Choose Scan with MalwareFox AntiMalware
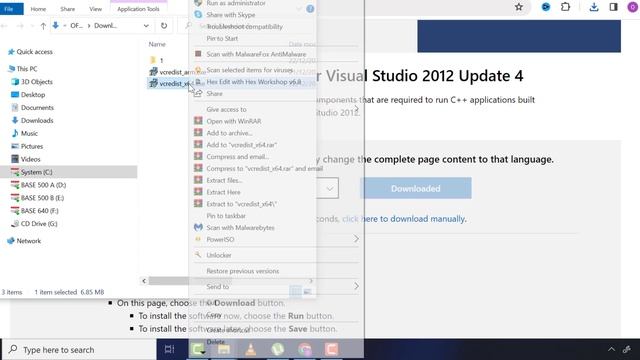Screen dimensions: 640x360 point(256,54)
